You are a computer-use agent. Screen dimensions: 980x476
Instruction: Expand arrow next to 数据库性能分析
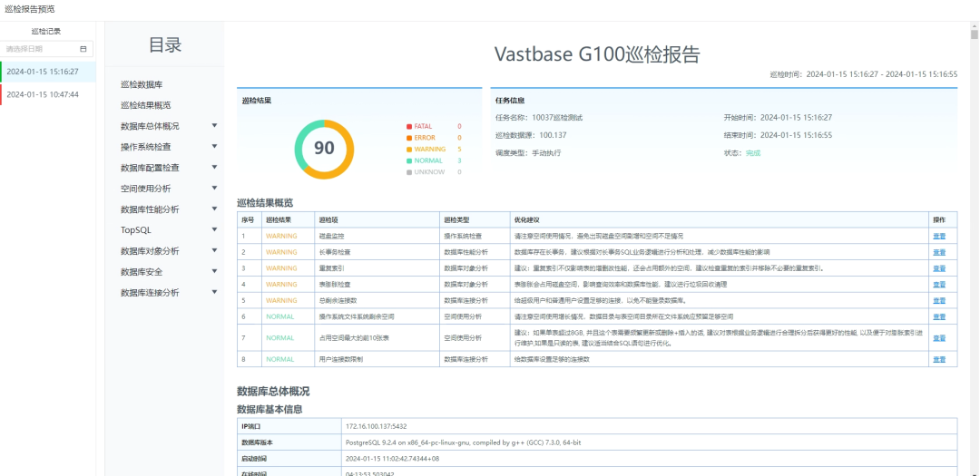(x=214, y=209)
